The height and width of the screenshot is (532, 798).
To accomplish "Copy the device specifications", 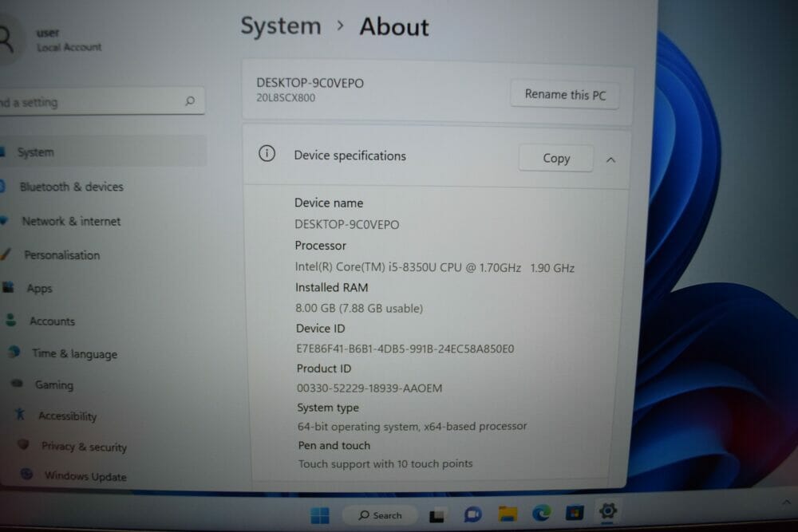I will click(555, 158).
